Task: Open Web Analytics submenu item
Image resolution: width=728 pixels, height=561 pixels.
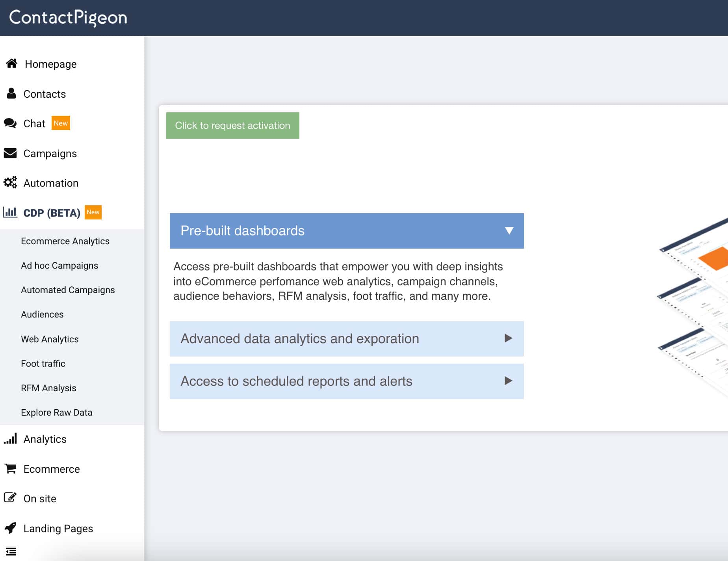Action: (x=50, y=339)
